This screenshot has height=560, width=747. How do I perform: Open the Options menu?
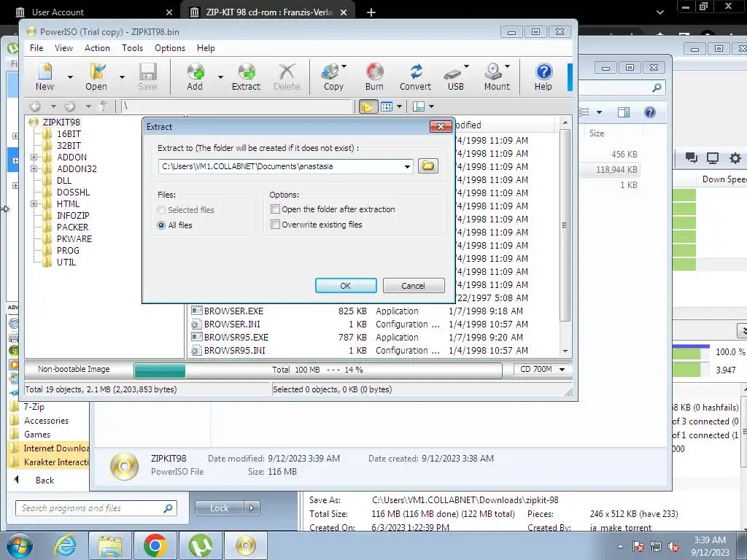169,48
